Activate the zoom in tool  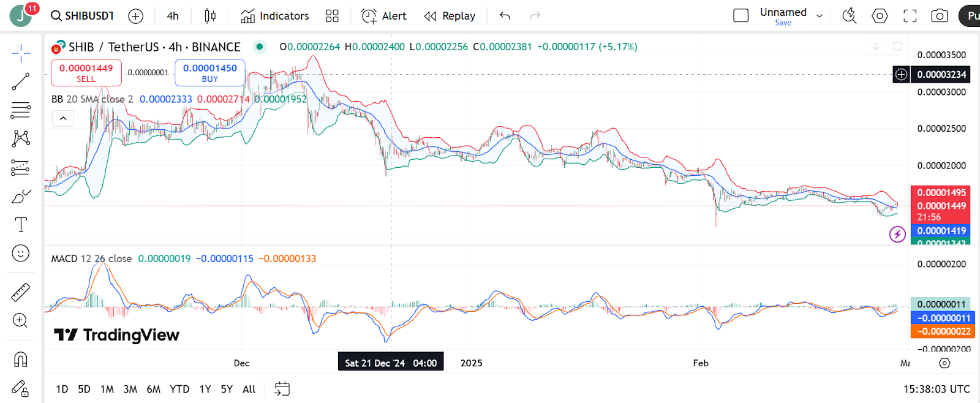point(21,320)
